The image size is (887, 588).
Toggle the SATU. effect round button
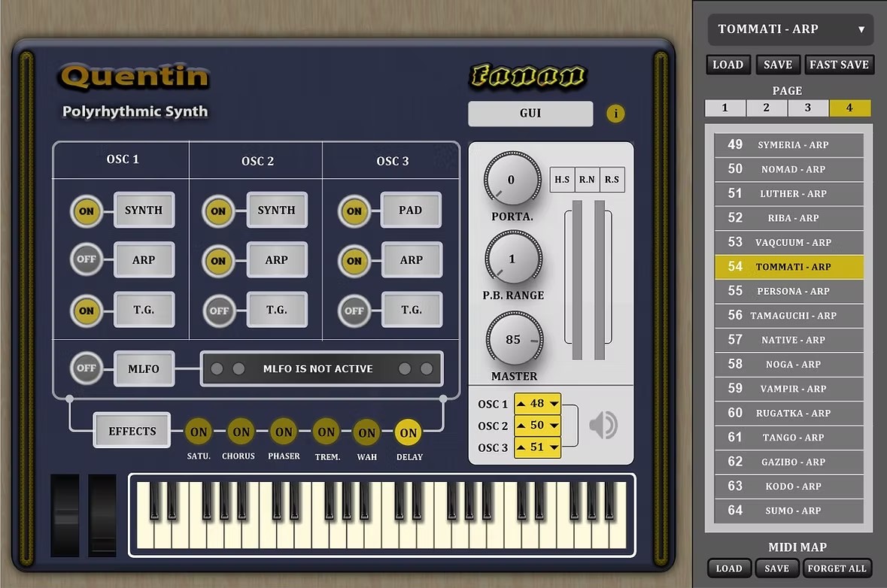pyautogui.click(x=199, y=432)
